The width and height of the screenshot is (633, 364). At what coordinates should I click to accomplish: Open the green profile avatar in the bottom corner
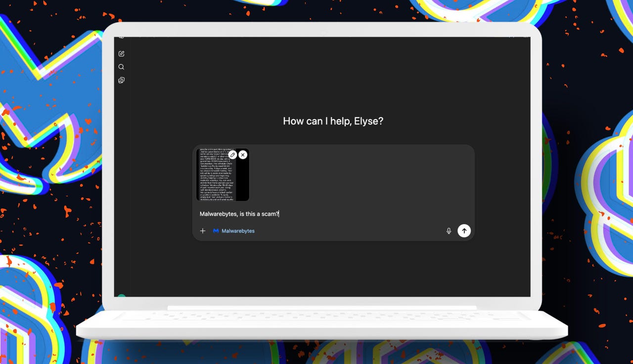(x=121, y=296)
